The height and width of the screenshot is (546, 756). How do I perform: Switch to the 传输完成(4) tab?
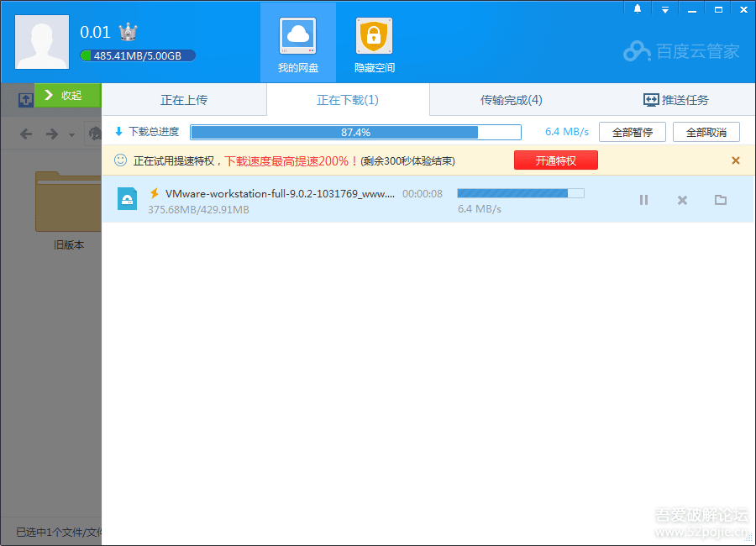coord(511,100)
